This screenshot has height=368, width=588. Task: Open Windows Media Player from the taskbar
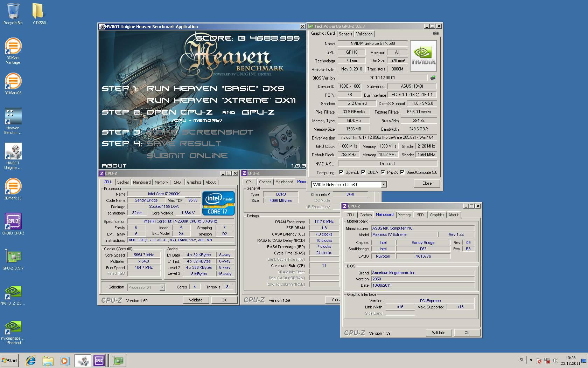(x=65, y=360)
